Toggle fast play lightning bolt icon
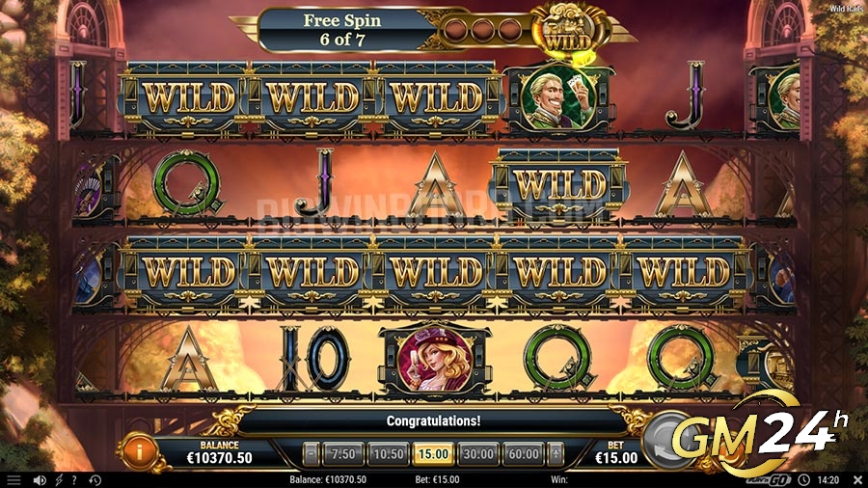Screen dimensions: 868x488 [59, 480]
